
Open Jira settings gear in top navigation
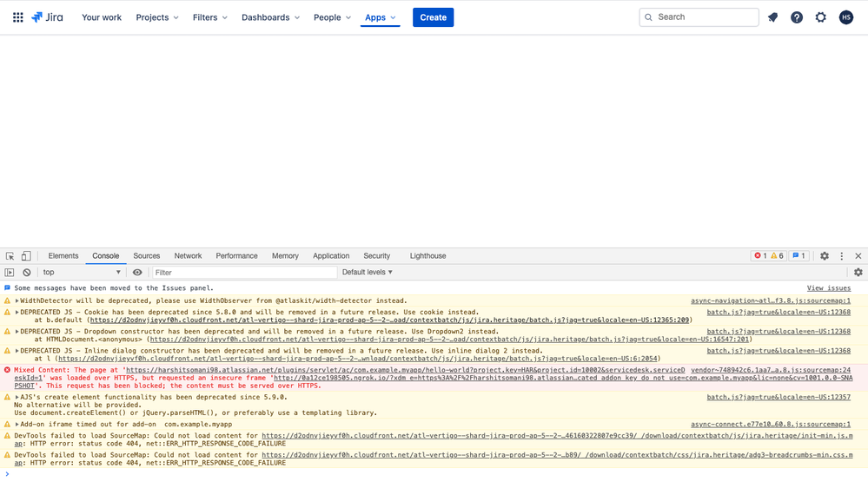point(820,17)
